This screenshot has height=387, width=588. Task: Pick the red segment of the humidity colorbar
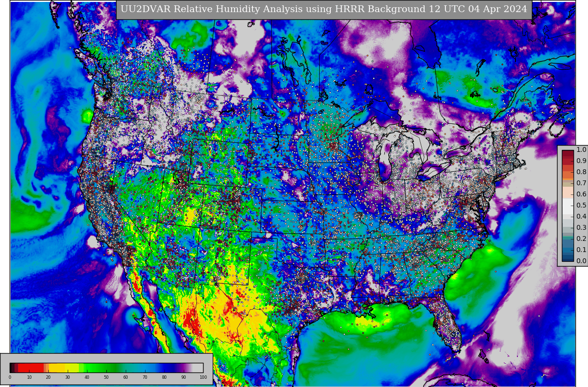(31, 368)
